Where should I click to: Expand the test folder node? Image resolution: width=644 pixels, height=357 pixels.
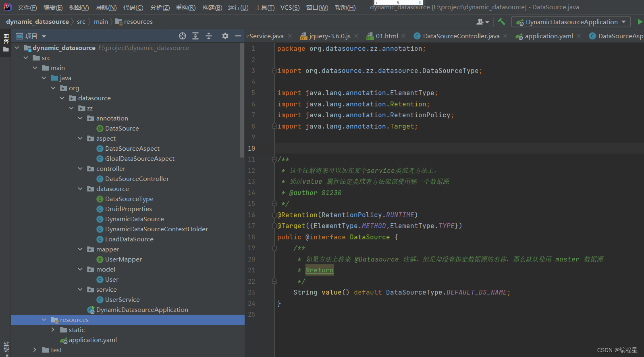pos(35,350)
